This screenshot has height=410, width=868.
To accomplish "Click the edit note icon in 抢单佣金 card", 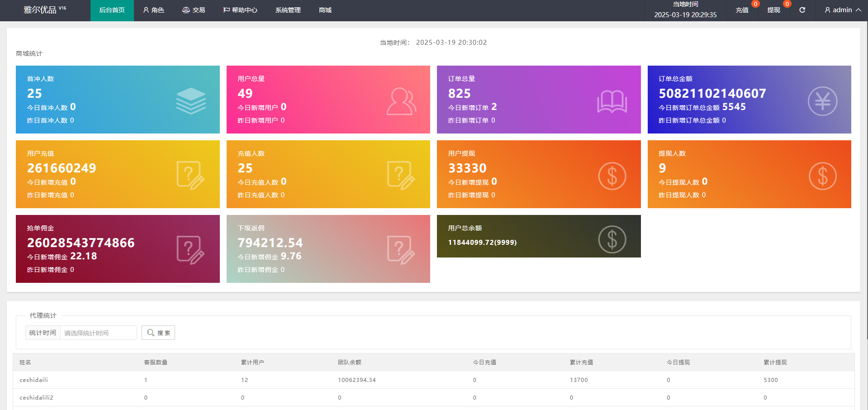I will (190, 250).
